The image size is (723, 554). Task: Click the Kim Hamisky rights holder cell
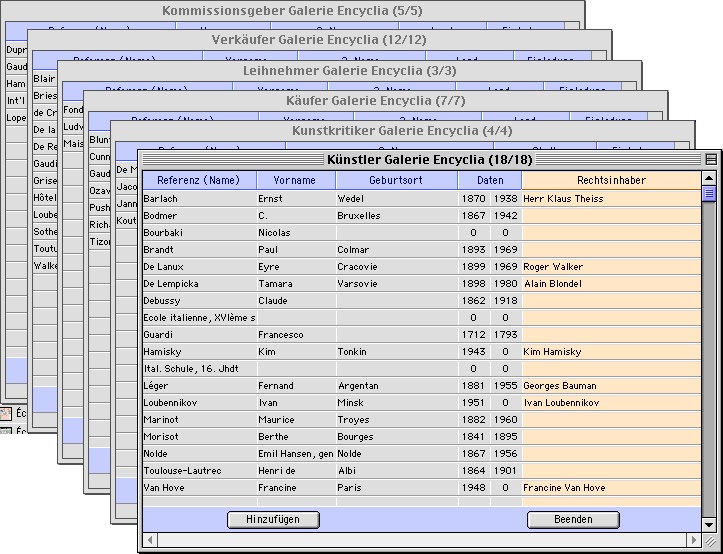611,352
